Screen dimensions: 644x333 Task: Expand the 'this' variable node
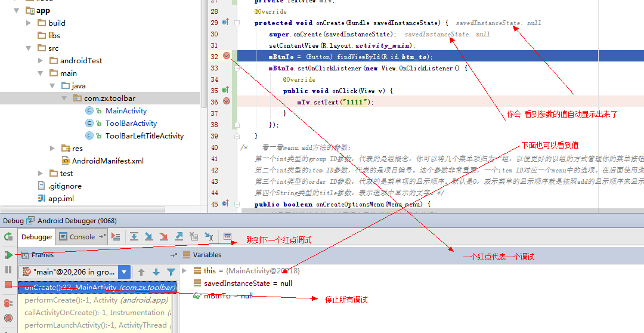(x=184, y=270)
